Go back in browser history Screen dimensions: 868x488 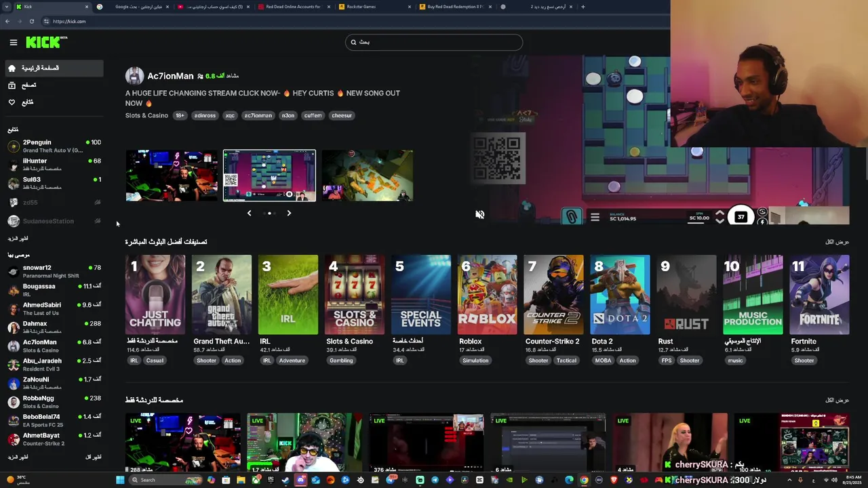7,21
